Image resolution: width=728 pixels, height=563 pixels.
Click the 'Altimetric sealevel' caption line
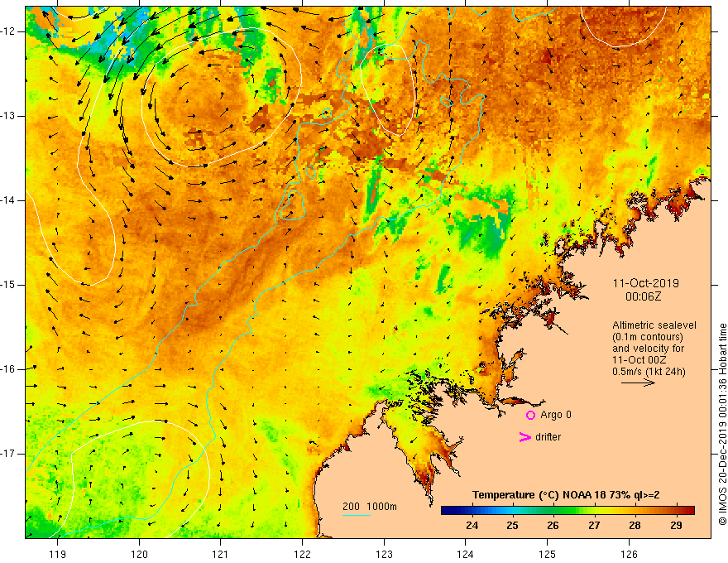coord(654,325)
